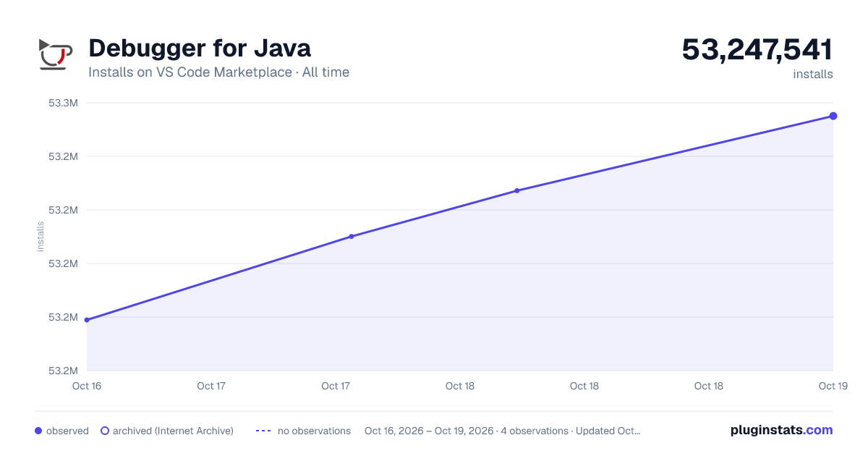Image resolution: width=868 pixels, height=456 pixels.
Task: Click the no observations legend label
Action: point(314,431)
